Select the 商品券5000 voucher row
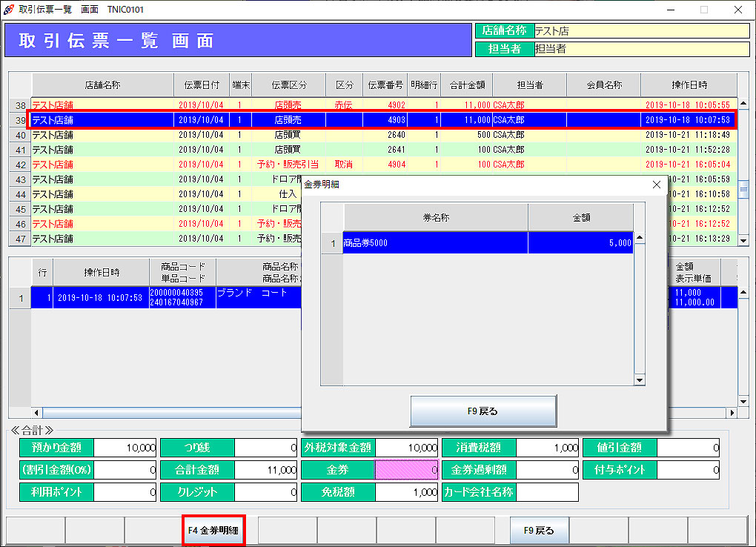 435,242
